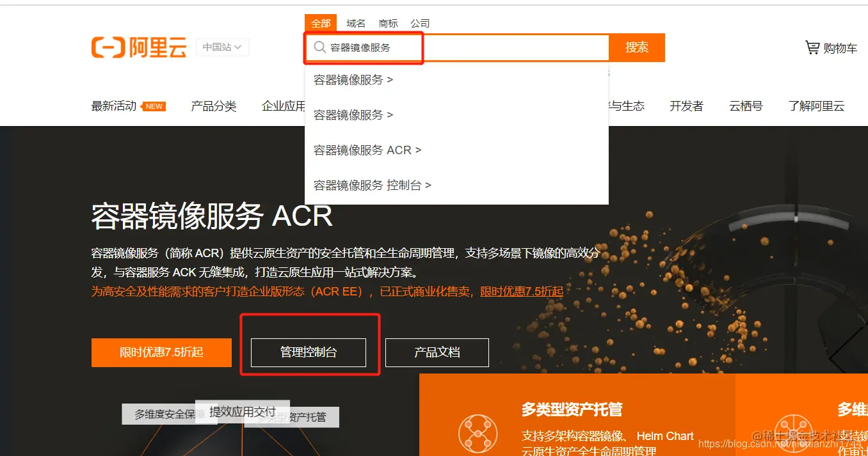Screen dimensions: 868x456
Task: Click the 提效应用交付 label
Action: coord(243,411)
